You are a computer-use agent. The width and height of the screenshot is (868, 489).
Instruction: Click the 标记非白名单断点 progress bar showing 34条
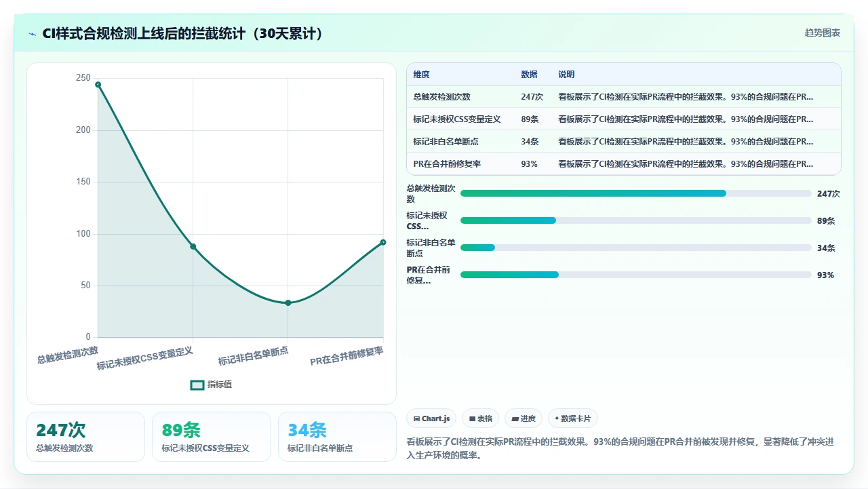coord(636,248)
